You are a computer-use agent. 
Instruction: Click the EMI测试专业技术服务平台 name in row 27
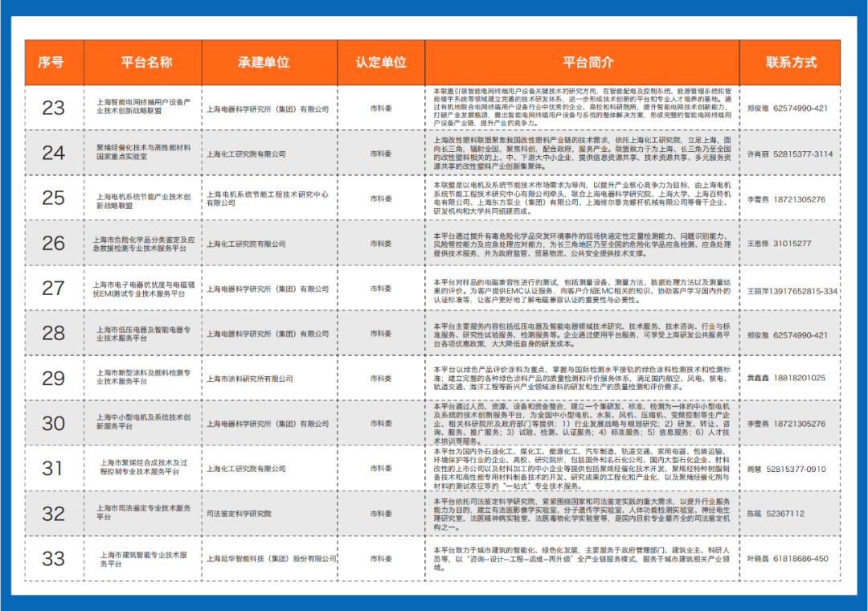point(143,289)
